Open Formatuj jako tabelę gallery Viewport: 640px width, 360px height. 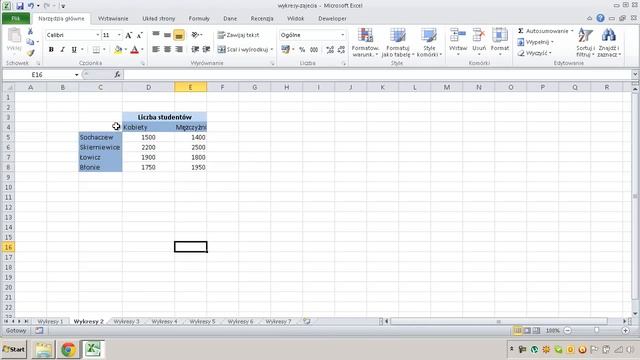pyautogui.click(x=398, y=42)
